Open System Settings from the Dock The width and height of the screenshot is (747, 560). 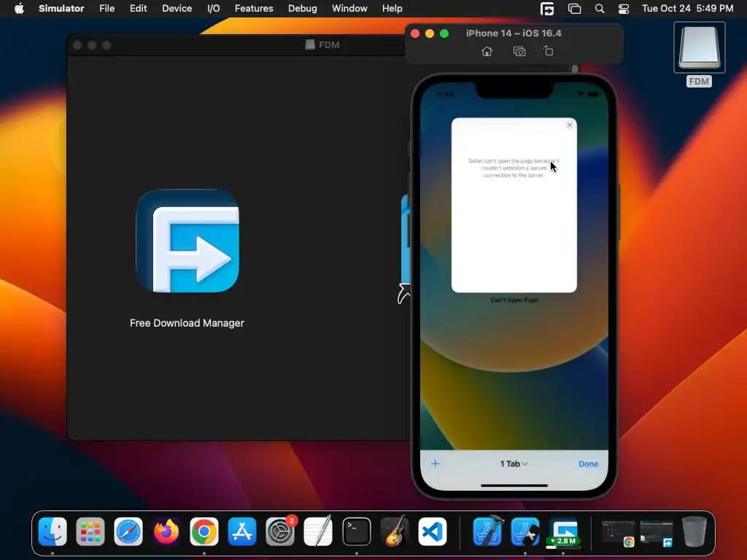(280, 532)
